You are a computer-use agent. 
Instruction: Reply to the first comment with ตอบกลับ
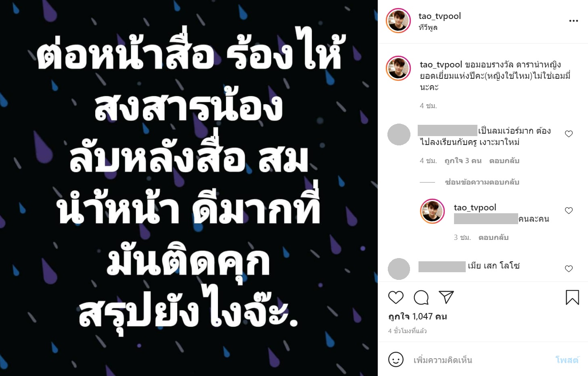pos(504,161)
